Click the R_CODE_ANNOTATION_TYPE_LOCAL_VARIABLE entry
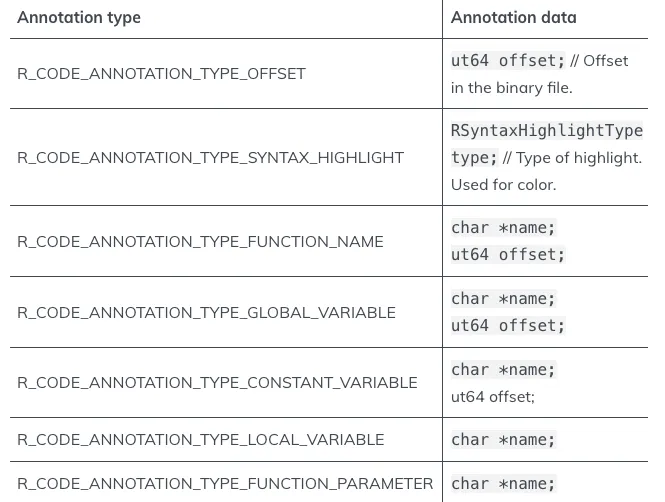This screenshot has width=665, height=502. (x=201, y=440)
